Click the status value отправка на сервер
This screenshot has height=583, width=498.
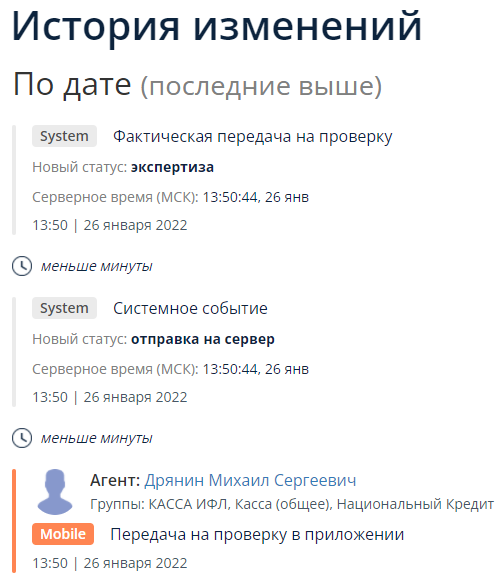[x=203, y=339]
